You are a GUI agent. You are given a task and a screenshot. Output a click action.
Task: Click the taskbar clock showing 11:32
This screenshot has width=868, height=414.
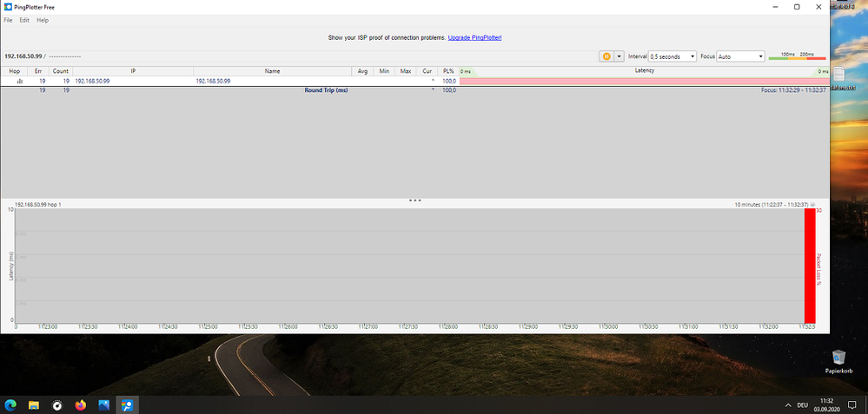[826, 404]
